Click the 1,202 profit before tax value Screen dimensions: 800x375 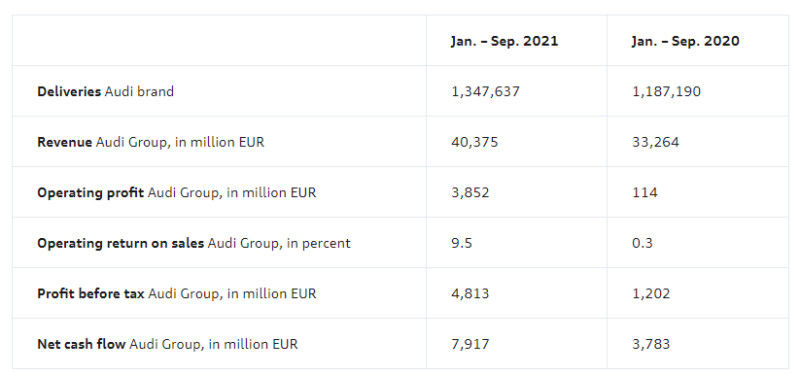(651, 293)
